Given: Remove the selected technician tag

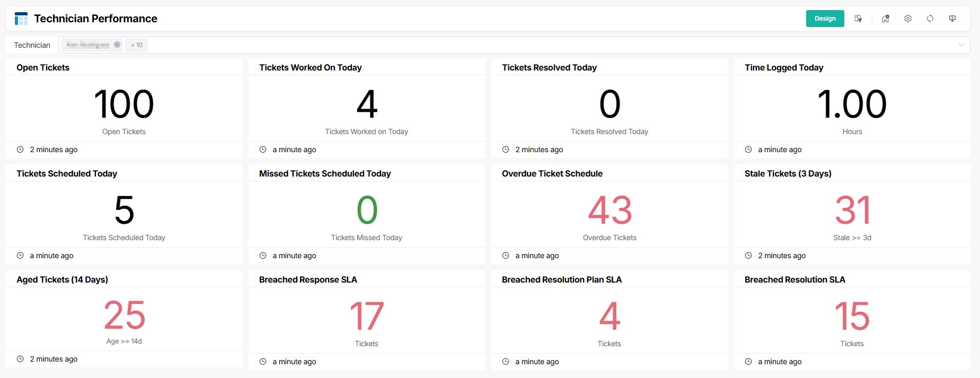Looking at the screenshot, I should (x=117, y=45).
